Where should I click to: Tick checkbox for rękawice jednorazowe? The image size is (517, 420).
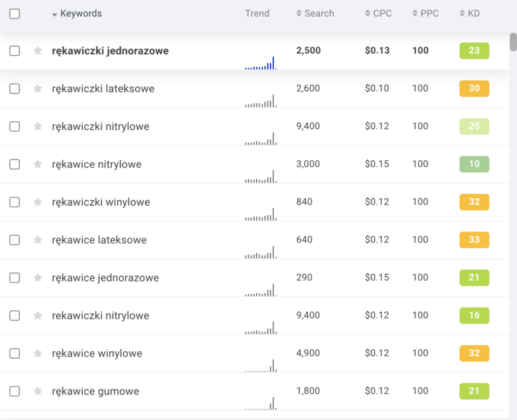click(x=15, y=277)
